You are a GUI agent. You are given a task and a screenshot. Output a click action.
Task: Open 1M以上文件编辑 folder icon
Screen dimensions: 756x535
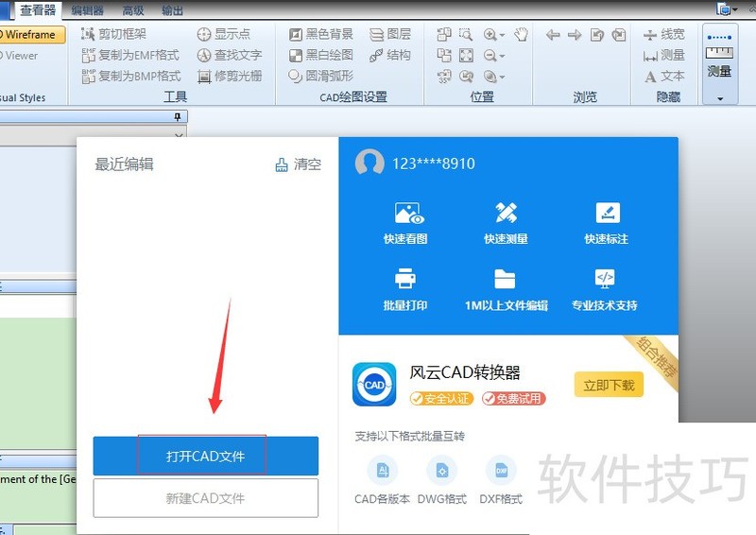coord(506,280)
